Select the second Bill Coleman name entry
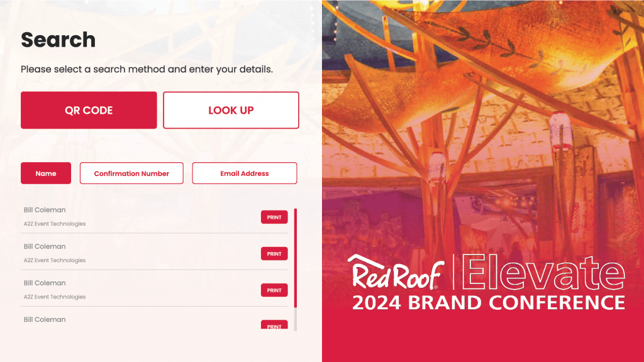The image size is (644, 362). click(45, 246)
